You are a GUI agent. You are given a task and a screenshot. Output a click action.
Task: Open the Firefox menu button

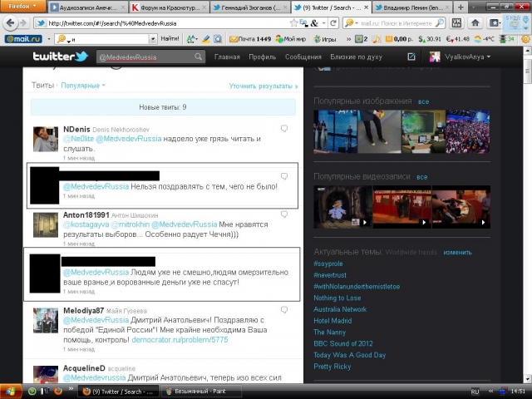(x=22, y=6)
